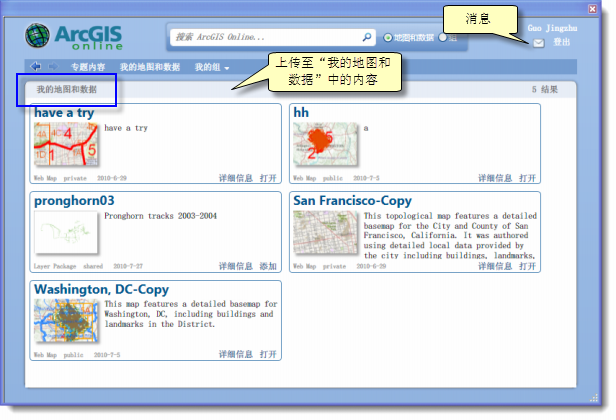Click the have a try thumbnail
This screenshot has width=616, height=420.
click(66, 144)
